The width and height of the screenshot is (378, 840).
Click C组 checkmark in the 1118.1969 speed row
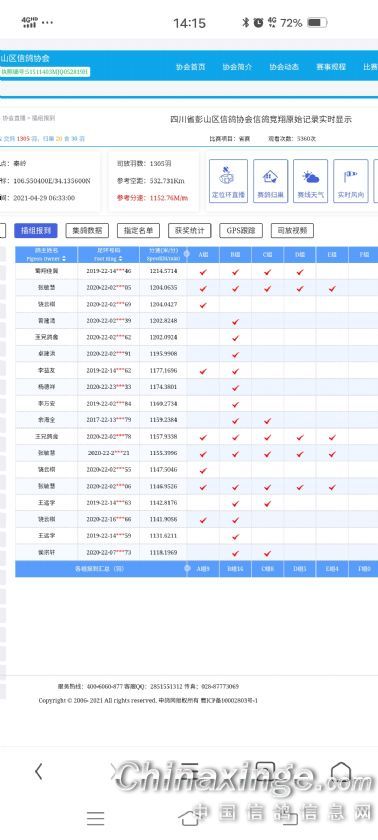pos(267,553)
